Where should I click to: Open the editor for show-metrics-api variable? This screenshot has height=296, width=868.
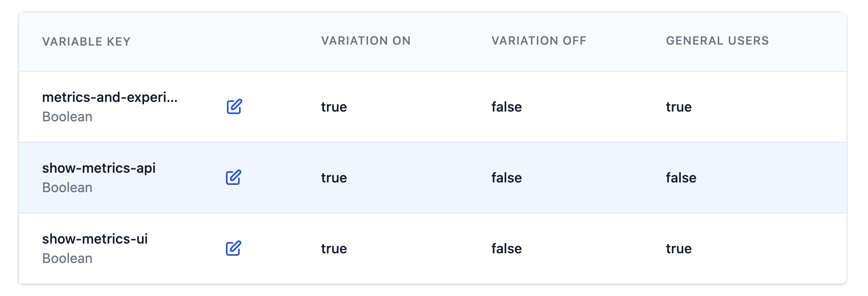[x=235, y=178]
